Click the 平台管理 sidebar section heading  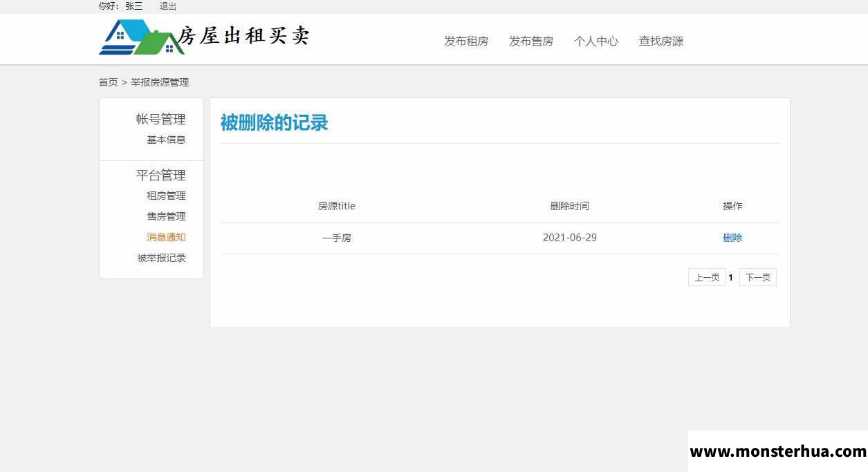click(160, 176)
